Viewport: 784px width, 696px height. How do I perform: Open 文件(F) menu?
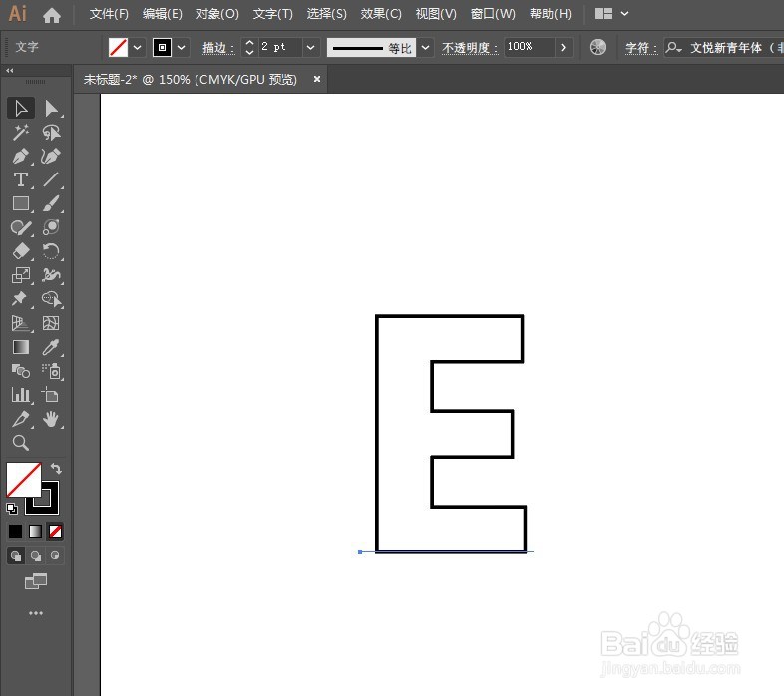click(109, 14)
